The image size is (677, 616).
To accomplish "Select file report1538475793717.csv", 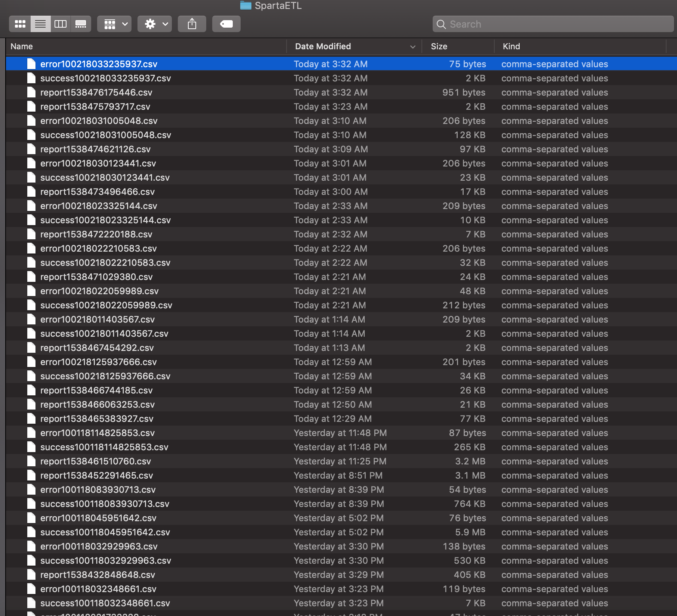I will click(x=341, y=106).
